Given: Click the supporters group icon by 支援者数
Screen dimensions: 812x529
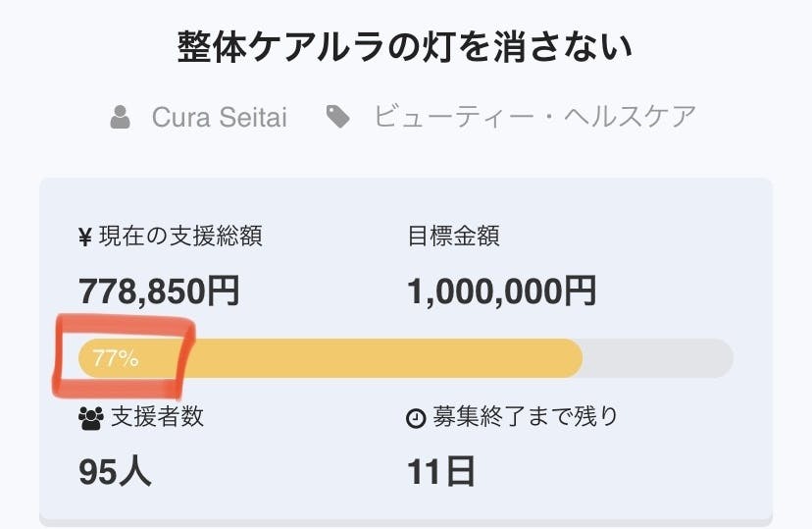Looking at the screenshot, I should tap(90, 417).
